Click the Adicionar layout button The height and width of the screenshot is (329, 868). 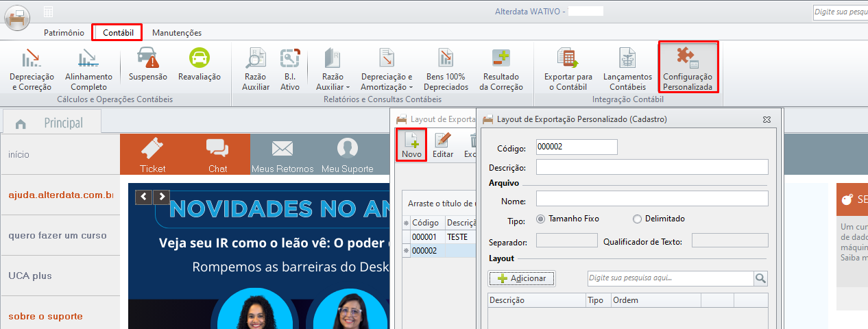click(522, 278)
